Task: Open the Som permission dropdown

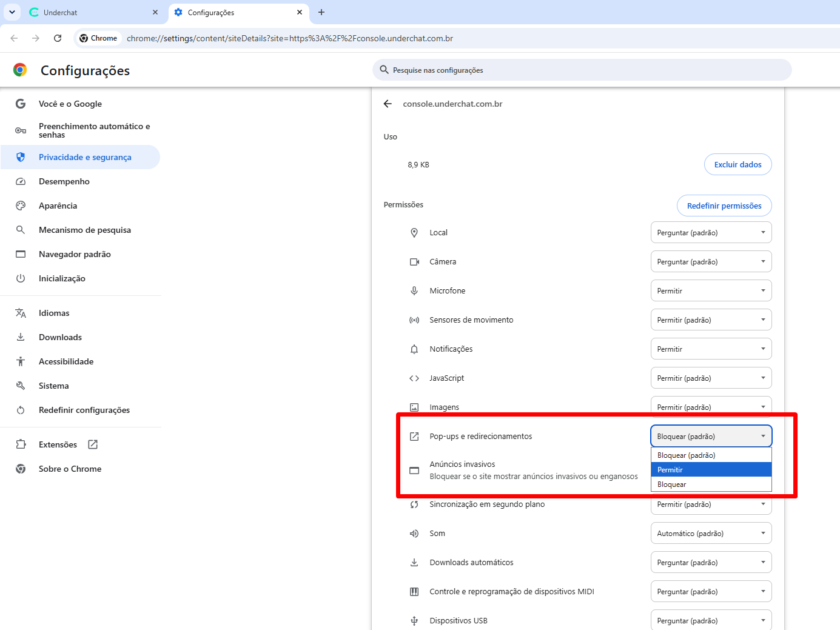Action: (x=711, y=533)
